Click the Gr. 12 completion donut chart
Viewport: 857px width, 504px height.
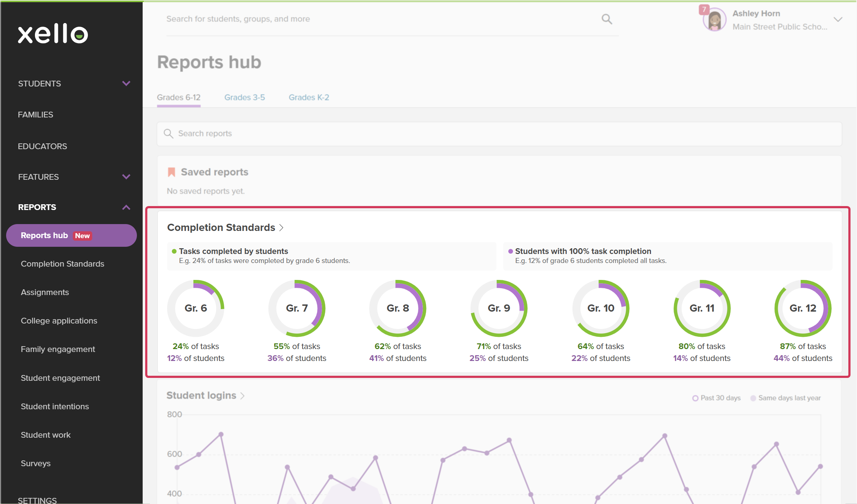[803, 308]
